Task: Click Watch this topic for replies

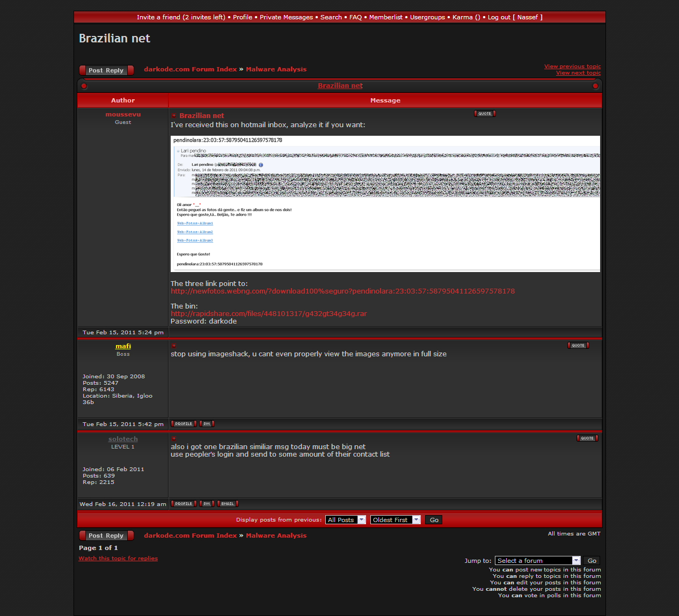Action: (118, 559)
